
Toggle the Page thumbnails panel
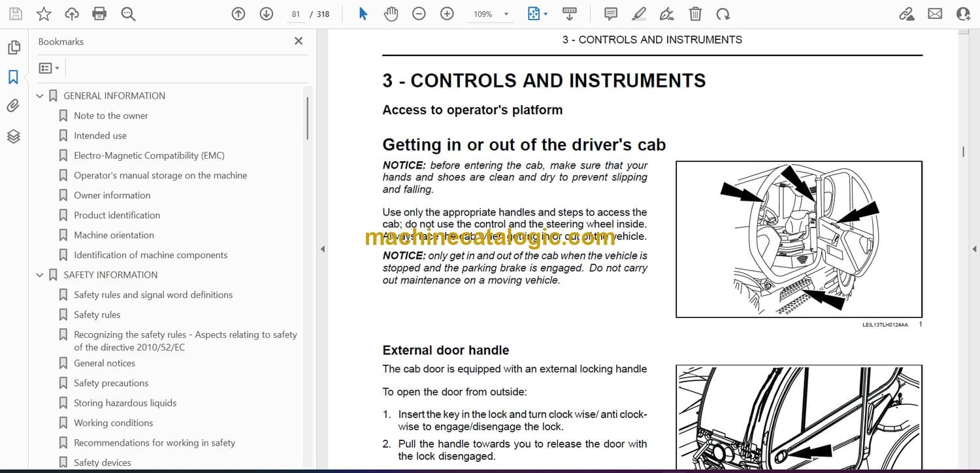click(13, 48)
